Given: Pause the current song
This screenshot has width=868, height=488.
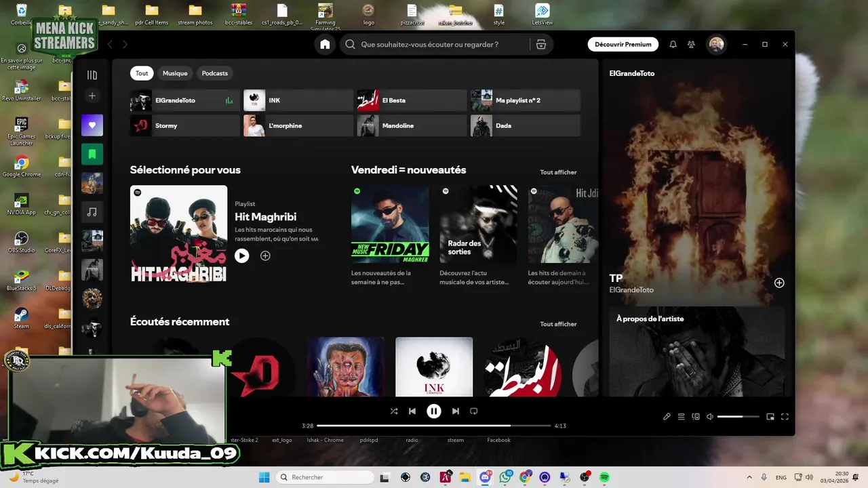Looking at the screenshot, I should (x=434, y=411).
